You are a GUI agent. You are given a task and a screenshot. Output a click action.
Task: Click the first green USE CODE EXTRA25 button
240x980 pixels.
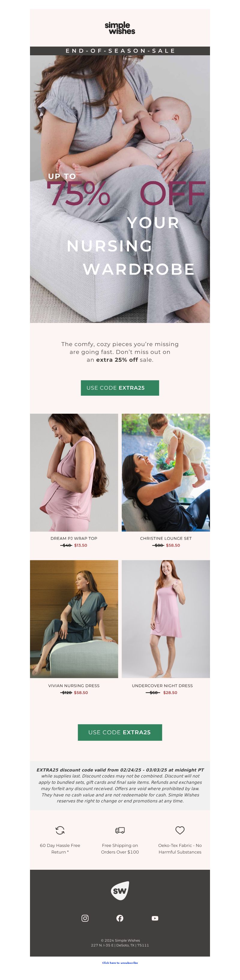coord(120,388)
